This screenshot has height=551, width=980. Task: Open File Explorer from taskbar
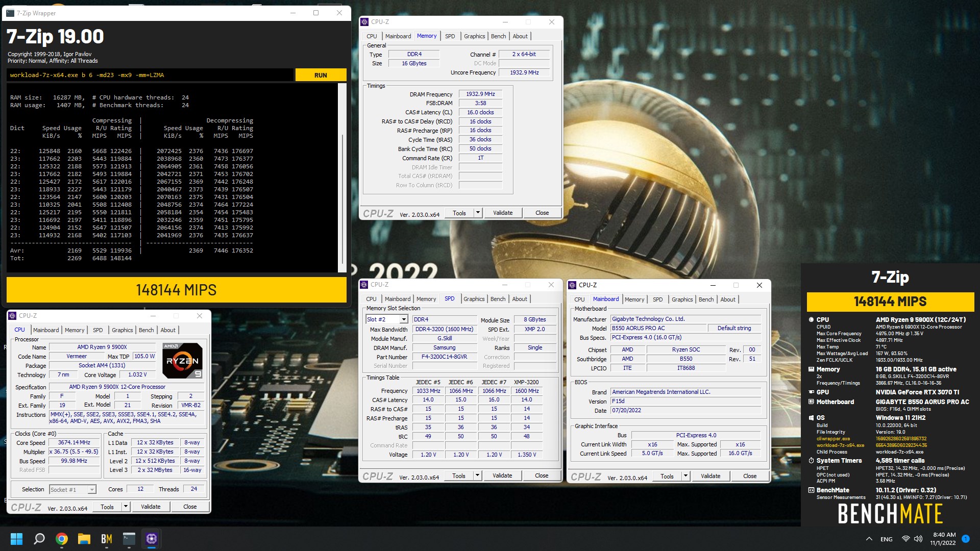click(x=84, y=539)
